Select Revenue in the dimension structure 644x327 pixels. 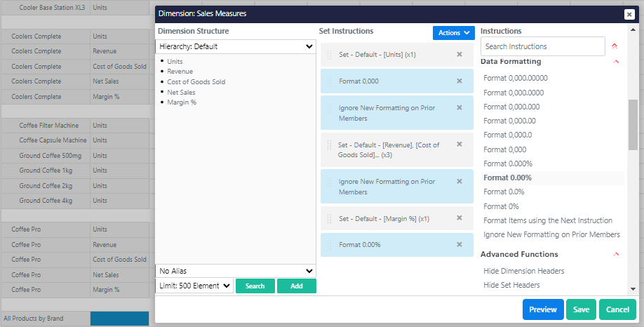point(180,72)
